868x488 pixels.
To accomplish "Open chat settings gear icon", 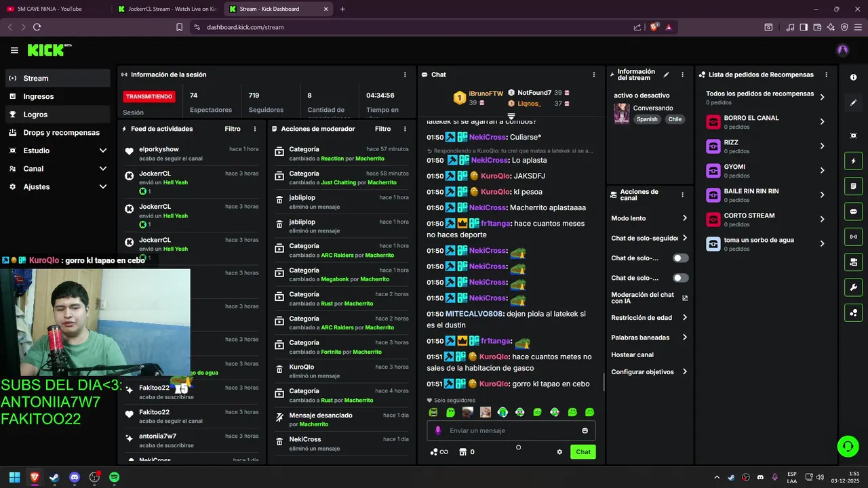I will pyautogui.click(x=559, y=452).
